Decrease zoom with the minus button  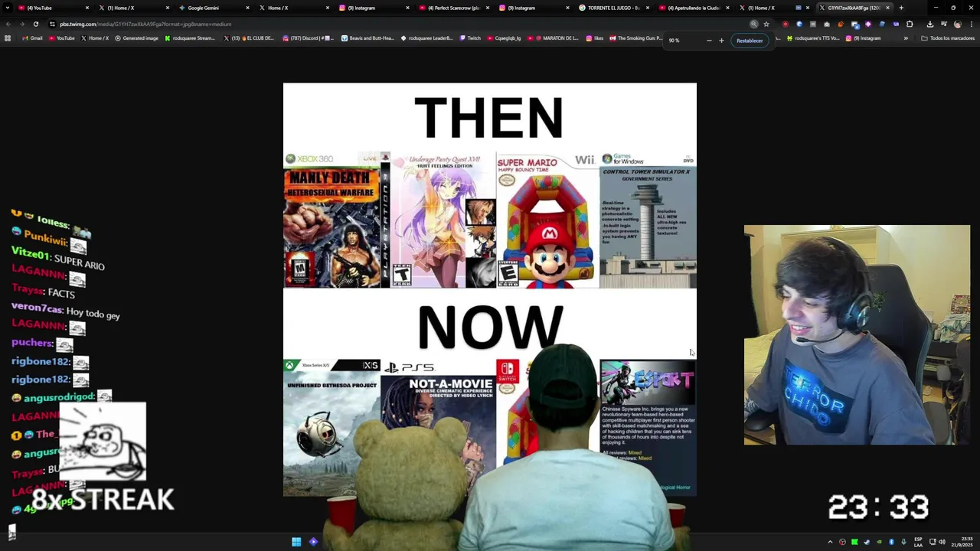coord(709,41)
